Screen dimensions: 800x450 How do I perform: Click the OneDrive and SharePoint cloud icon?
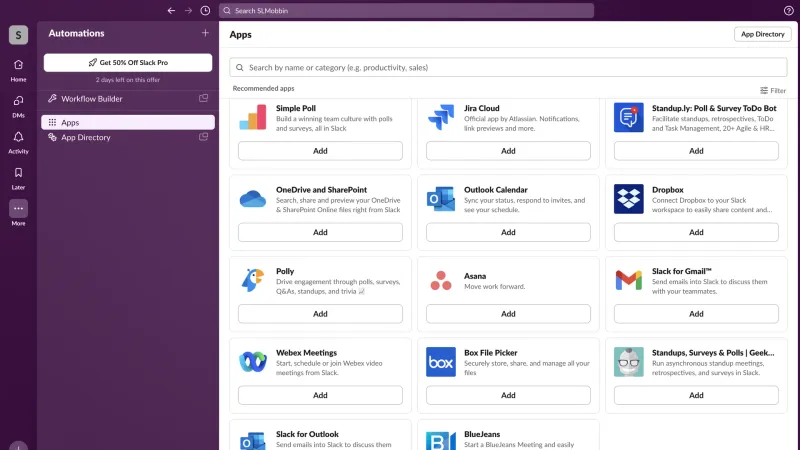point(253,198)
